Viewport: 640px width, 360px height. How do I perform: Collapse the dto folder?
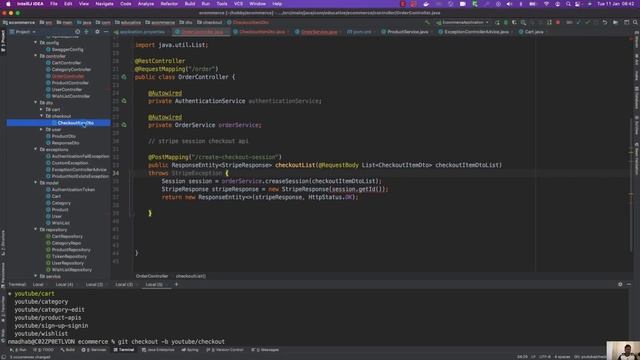click(x=36, y=102)
